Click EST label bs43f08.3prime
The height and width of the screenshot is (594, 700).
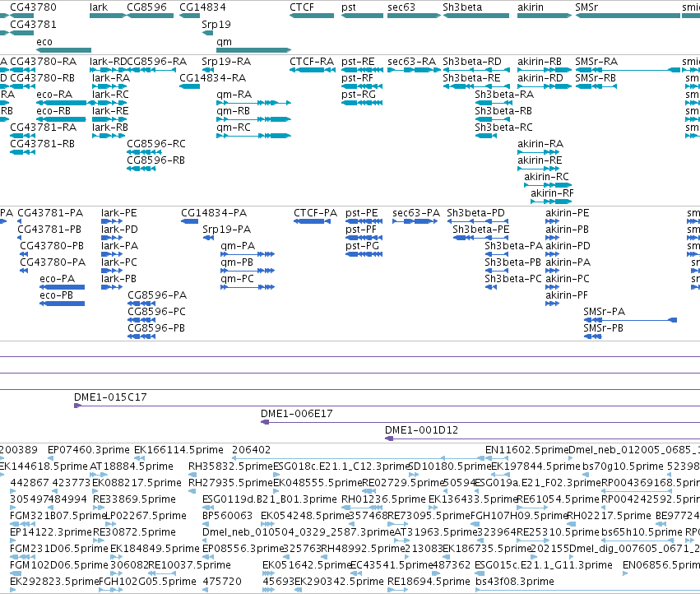coord(515,582)
